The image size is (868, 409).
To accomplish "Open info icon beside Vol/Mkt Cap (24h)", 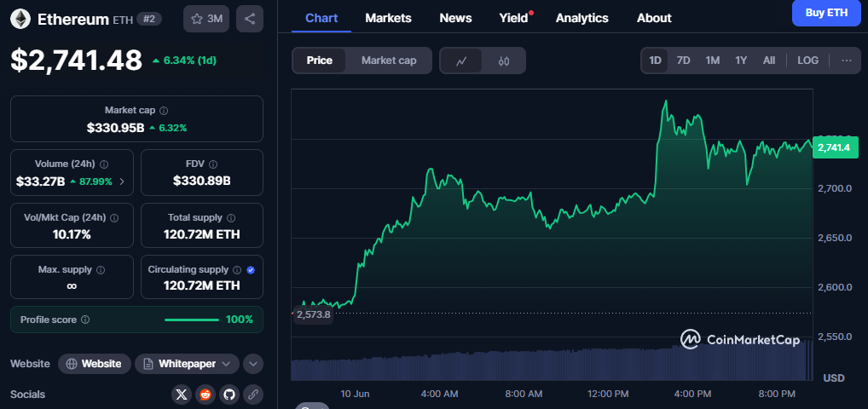I will click(x=114, y=218).
